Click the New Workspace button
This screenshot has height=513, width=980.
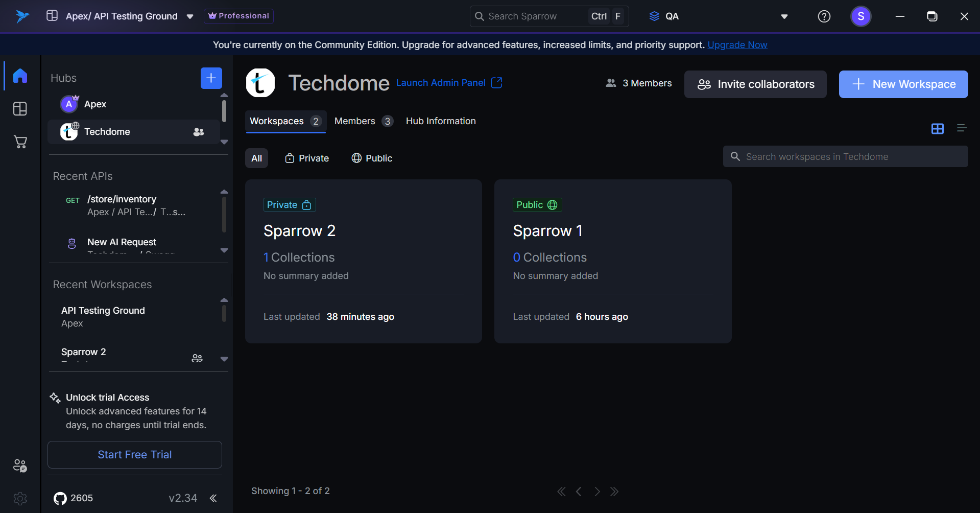coord(903,84)
